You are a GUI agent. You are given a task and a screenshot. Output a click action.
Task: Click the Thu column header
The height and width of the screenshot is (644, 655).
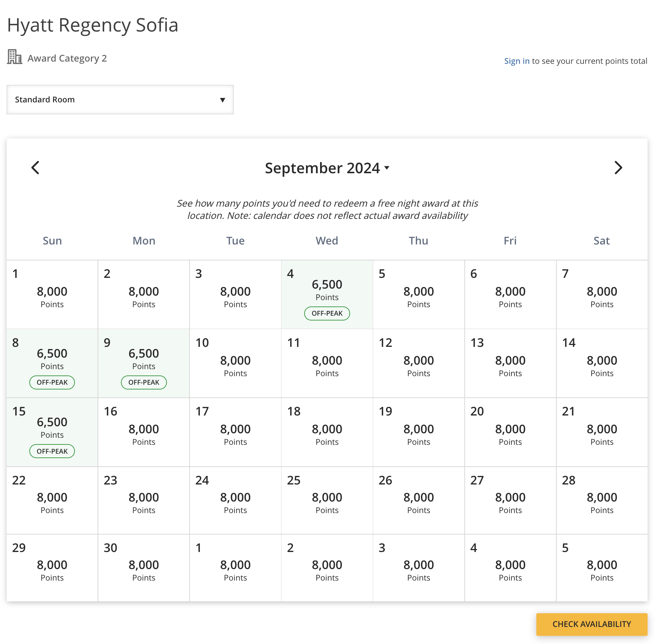click(419, 241)
